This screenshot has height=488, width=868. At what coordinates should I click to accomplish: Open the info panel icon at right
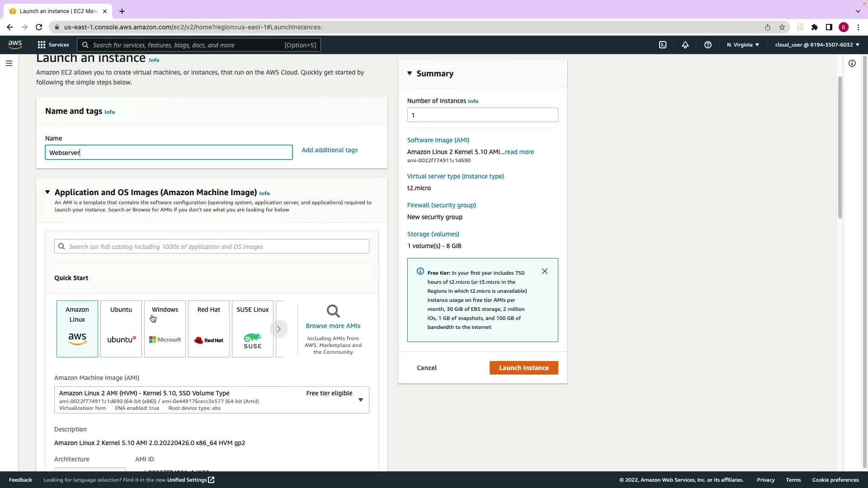(x=852, y=63)
